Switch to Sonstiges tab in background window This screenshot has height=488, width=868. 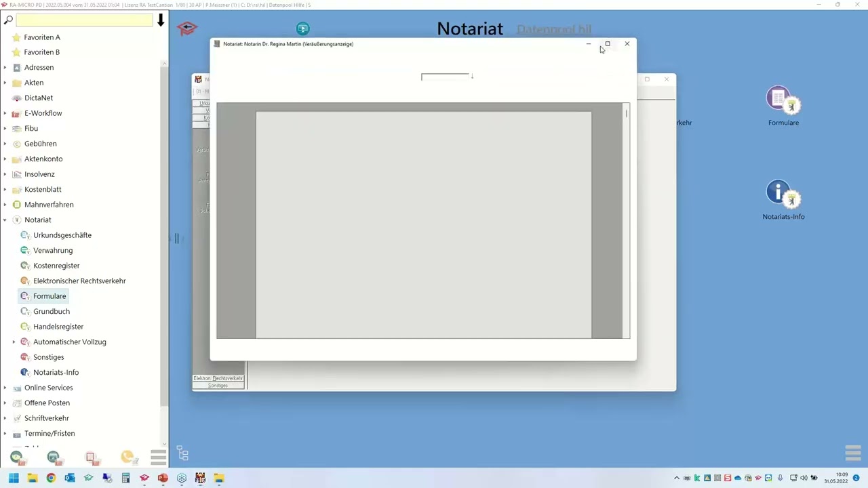tap(218, 386)
